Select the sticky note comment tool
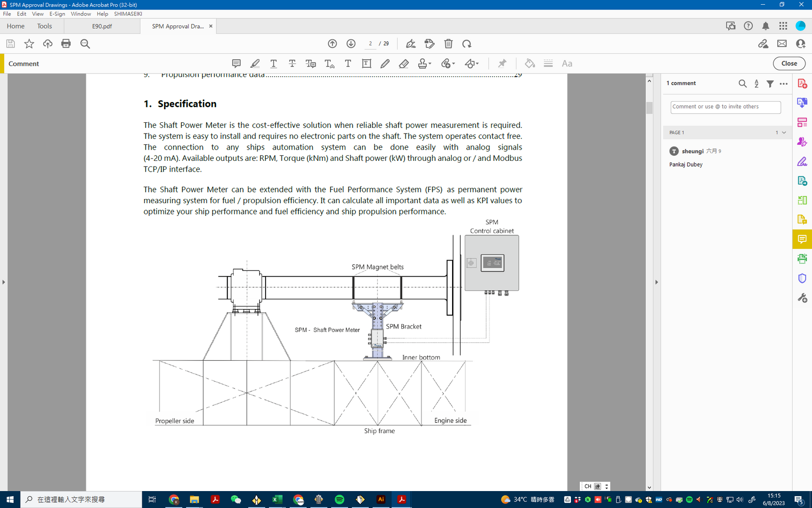 [x=236, y=63]
